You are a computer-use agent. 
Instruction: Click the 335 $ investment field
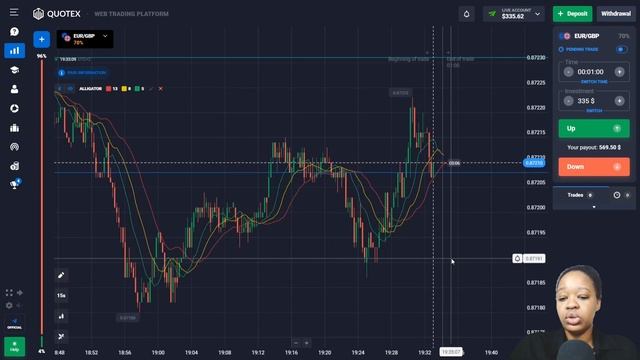coord(586,101)
